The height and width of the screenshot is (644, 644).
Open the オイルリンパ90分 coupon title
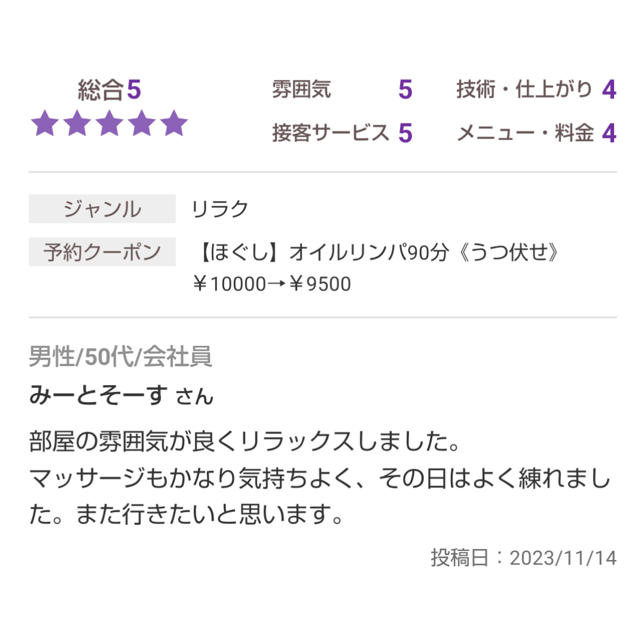377,252
